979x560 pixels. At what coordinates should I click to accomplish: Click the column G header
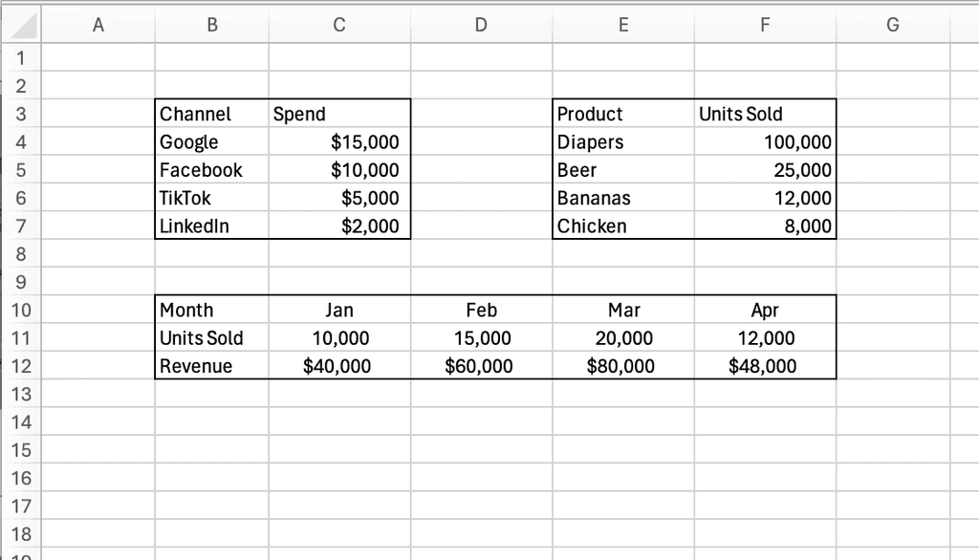(x=893, y=26)
